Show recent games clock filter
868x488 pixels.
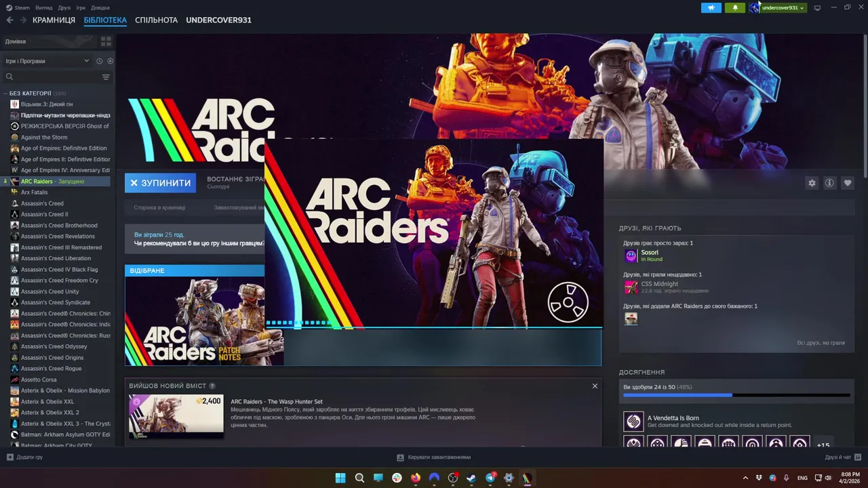tap(99, 61)
